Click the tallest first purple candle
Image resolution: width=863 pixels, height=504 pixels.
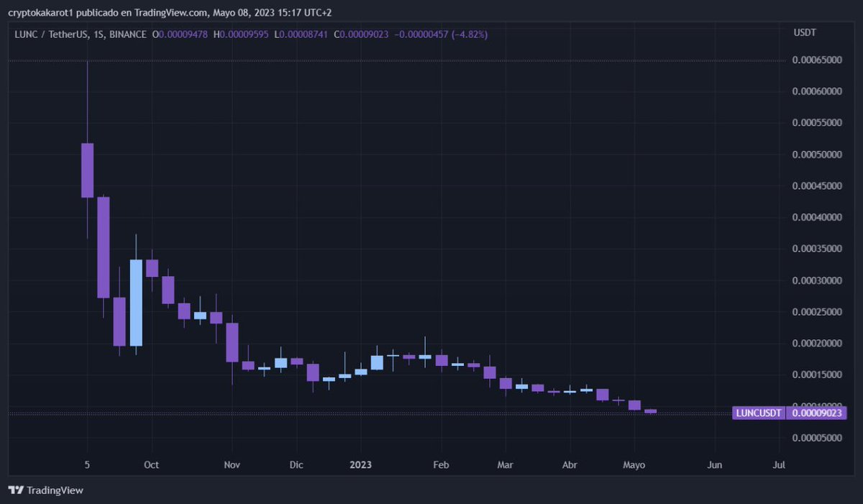pos(87,170)
